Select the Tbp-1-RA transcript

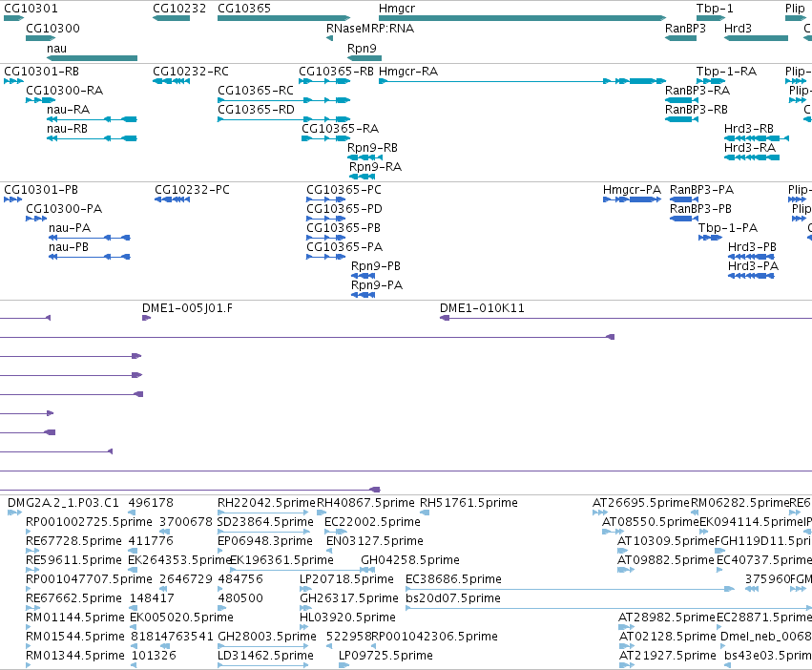point(711,81)
